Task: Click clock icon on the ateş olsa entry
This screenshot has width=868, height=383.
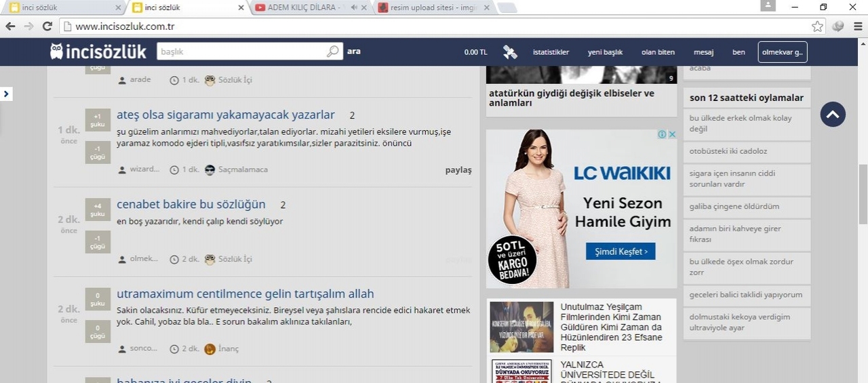Action: pos(174,169)
